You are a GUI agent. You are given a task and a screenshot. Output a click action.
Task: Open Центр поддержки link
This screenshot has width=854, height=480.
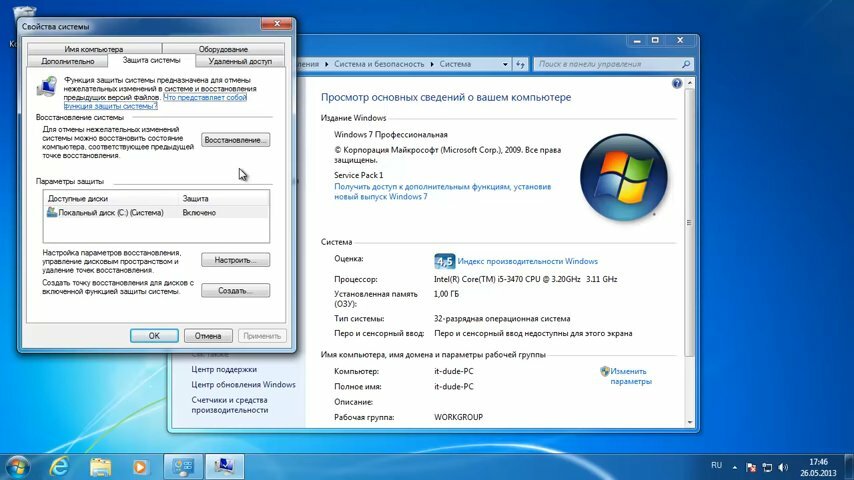pos(224,369)
